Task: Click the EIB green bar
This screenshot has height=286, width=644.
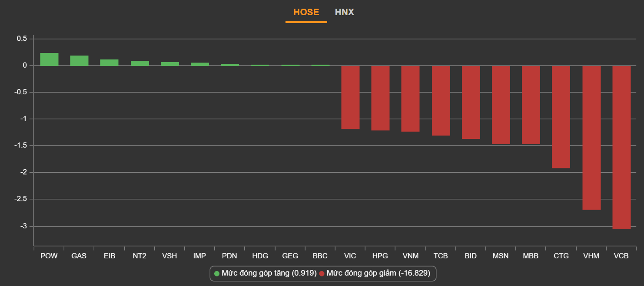Action: click(110, 62)
